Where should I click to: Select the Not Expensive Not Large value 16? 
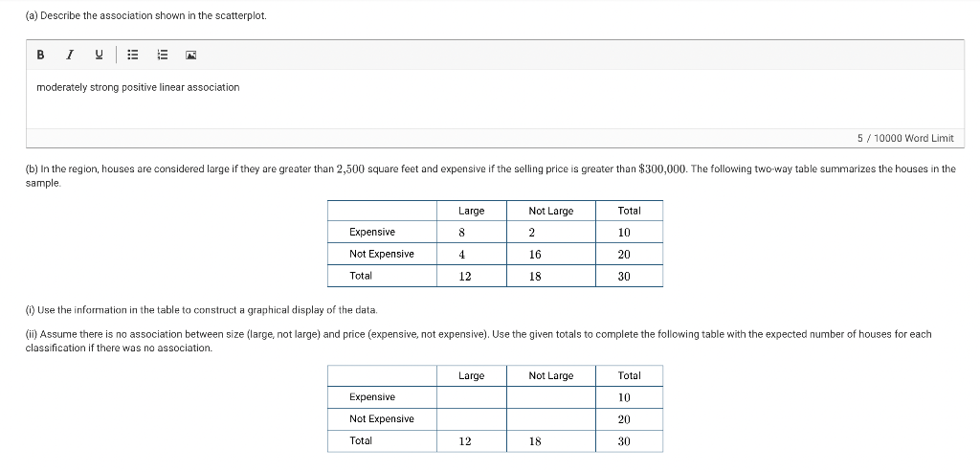tap(534, 255)
